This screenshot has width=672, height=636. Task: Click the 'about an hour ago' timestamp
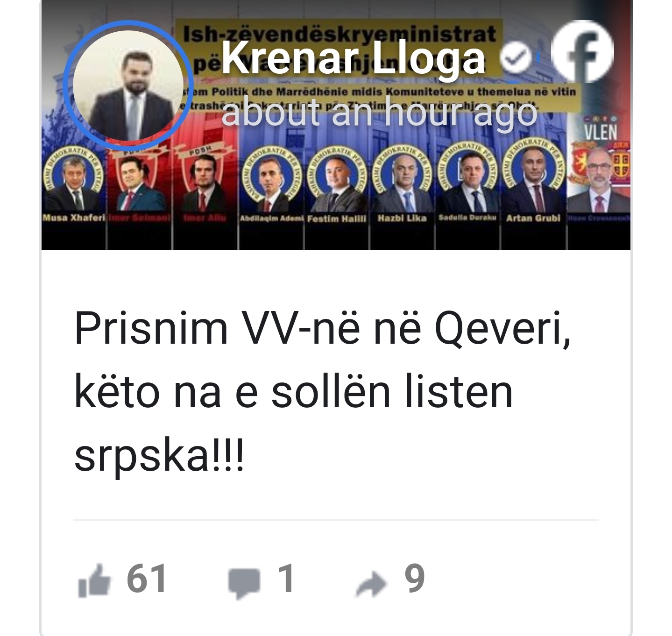point(379,113)
